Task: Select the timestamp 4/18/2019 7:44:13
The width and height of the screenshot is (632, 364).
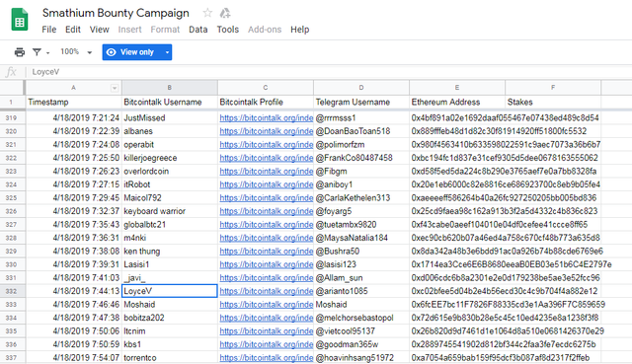Action: click(73, 291)
